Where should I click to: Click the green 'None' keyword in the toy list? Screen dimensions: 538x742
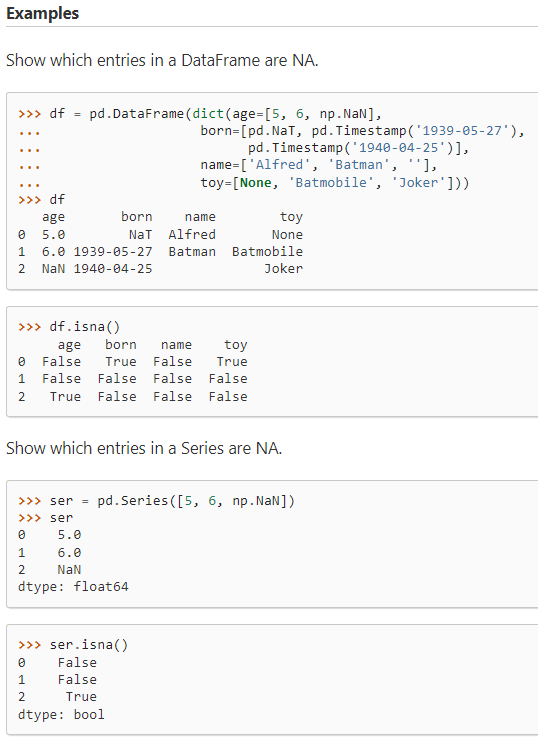256,183
